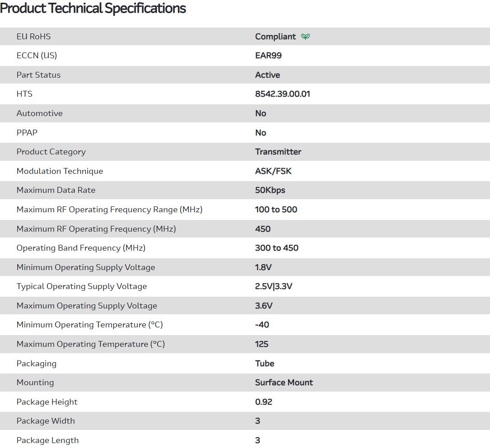Click the Surface Mount mounting value
This screenshot has height=448, width=490.
[284, 383]
